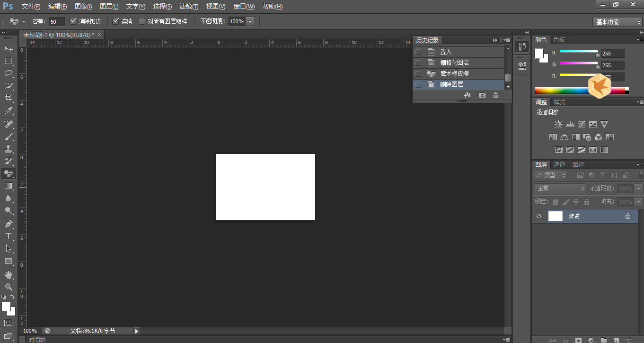Open the 正常 blend mode dropdown
This screenshot has width=644, height=343.
(560, 189)
